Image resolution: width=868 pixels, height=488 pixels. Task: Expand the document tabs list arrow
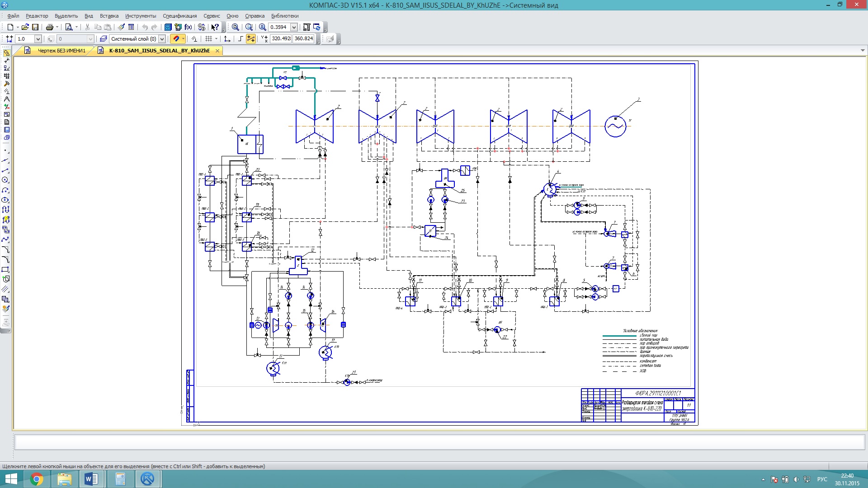pyautogui.click(x=863, y=51)
